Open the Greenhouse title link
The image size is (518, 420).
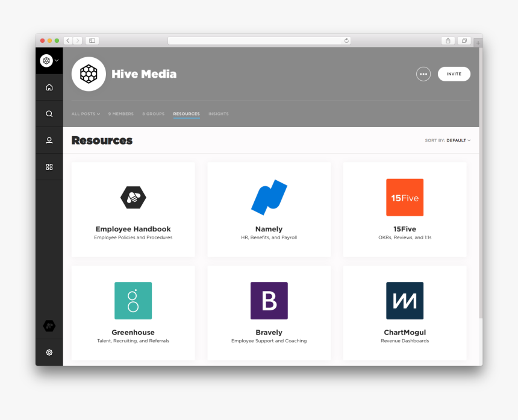133,333
